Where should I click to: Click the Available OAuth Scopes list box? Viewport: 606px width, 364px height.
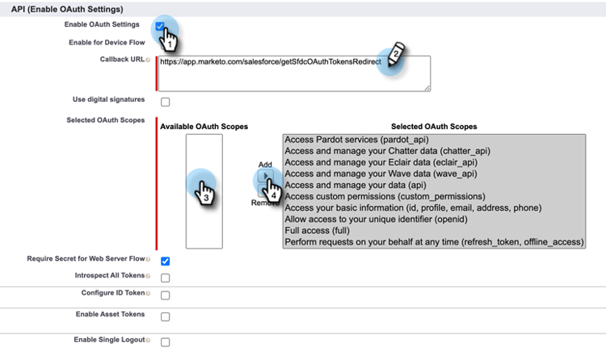tap(204, 191)
